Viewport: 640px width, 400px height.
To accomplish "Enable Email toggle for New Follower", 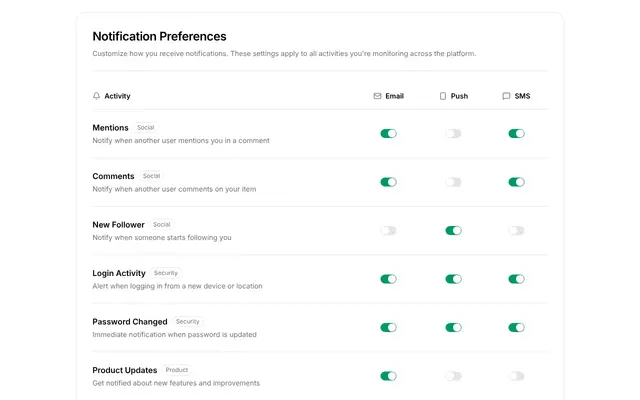I will [388, 231].
